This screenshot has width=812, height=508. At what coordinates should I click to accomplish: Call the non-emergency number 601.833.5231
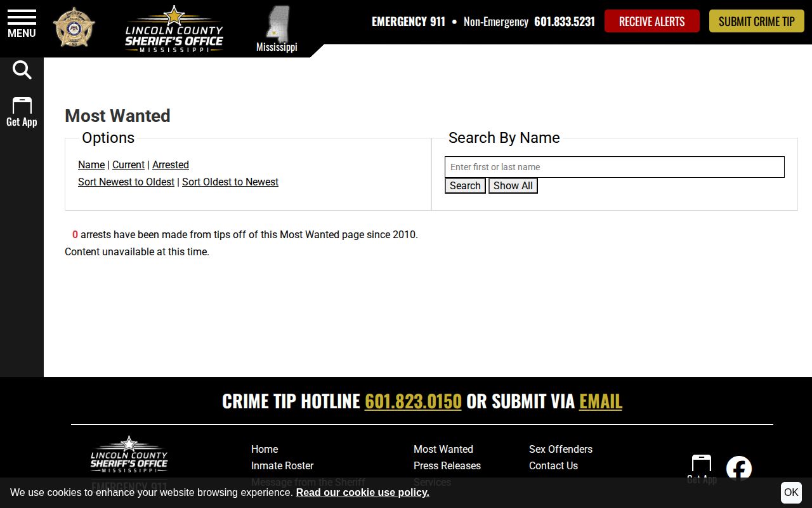(x=565, y=22)
